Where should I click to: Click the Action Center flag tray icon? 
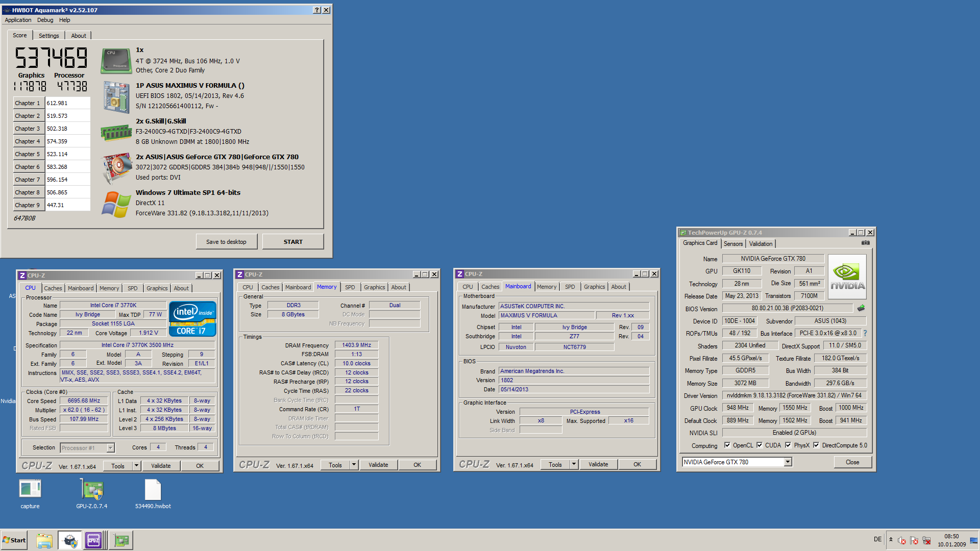point(914,540)
